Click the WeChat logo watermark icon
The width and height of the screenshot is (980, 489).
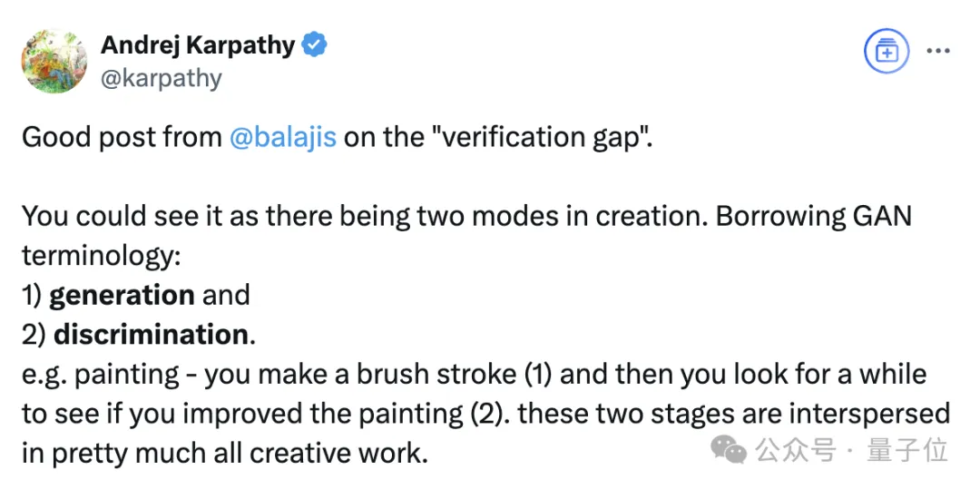click(730, 448)
